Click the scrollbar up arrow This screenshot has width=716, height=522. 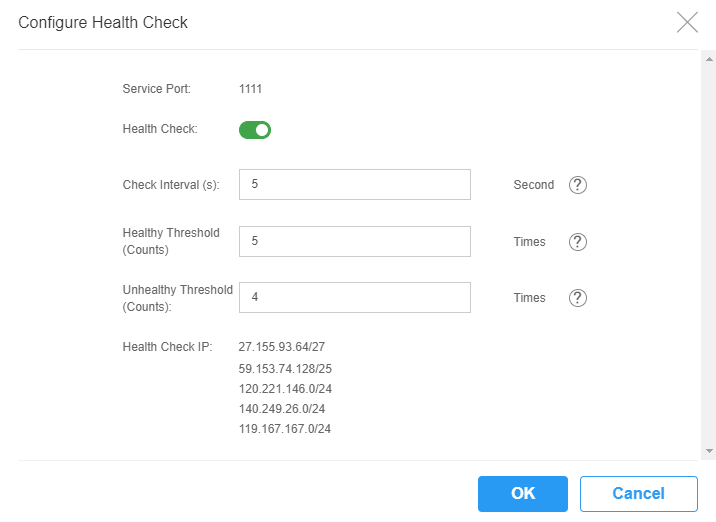[x=709, y=59]
